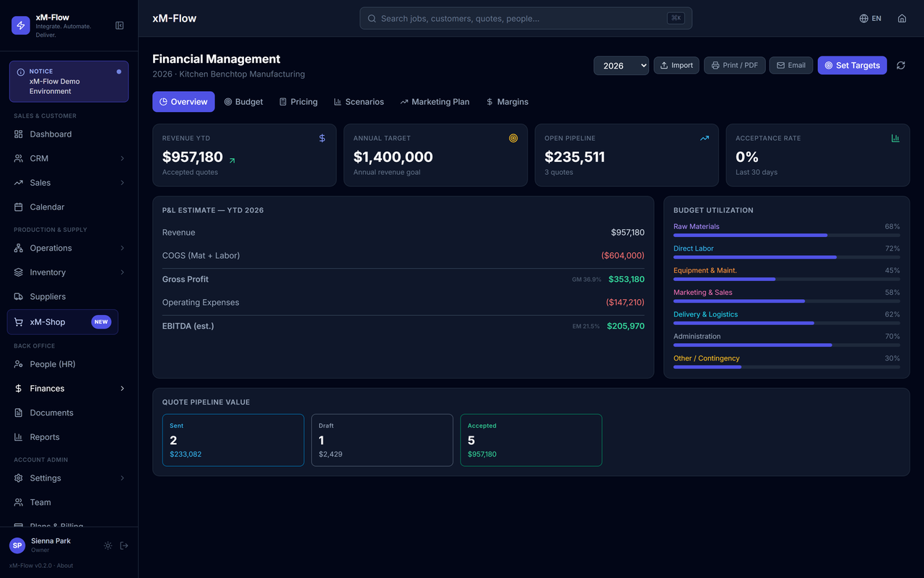Click the Direct Labor budget progress bar

coord(787,257)
